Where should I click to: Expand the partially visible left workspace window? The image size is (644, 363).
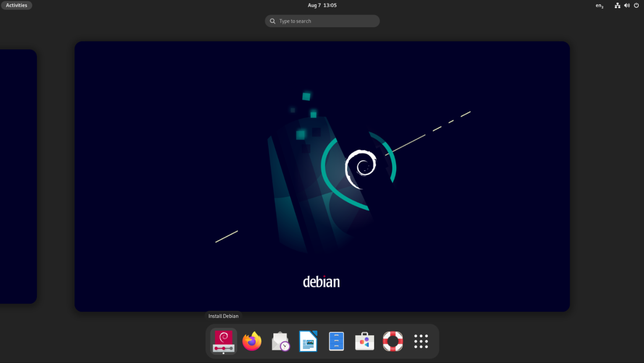(x=18, y=176)
